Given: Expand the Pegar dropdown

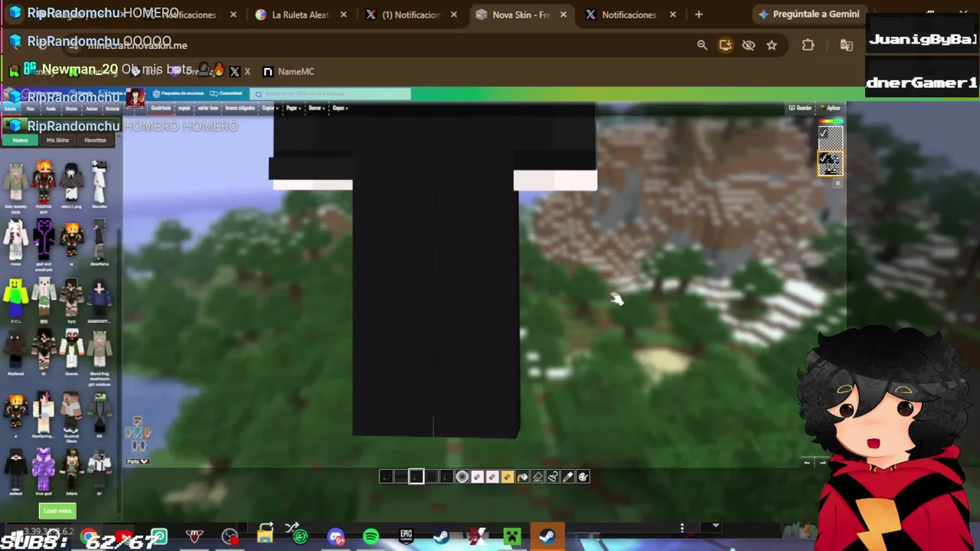Looking at the screenshot, I should click(x=292, y=108).
